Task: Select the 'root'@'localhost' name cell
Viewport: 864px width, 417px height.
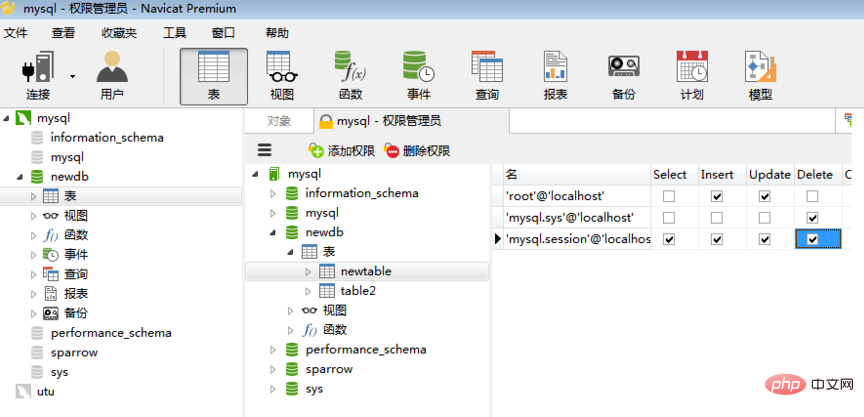Action: [576, 196]
